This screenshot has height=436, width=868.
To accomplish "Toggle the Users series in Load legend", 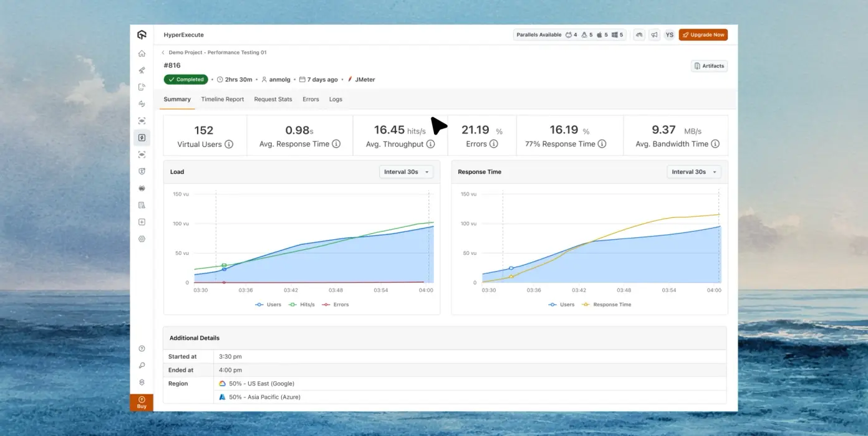I will (268, 305).
